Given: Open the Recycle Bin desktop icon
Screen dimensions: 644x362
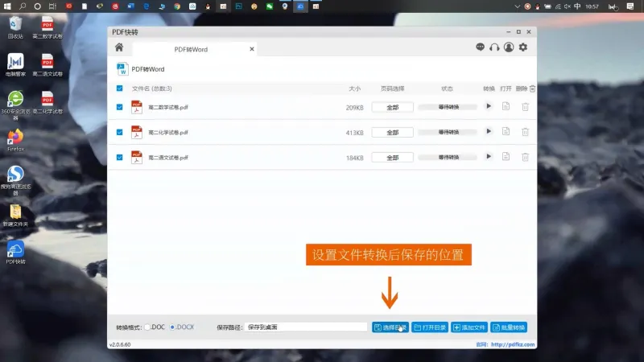Looking at the screenshot, I should click(x=15, y=27).
